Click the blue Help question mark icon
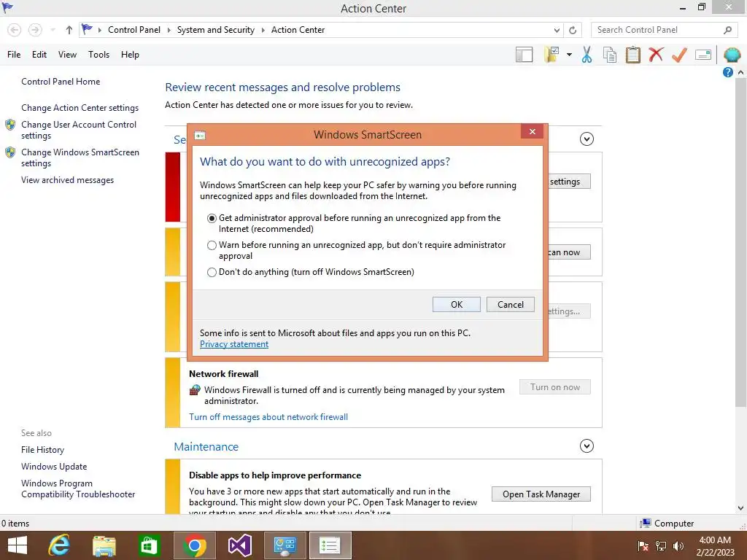The image size is (747, 560). point(727,72)
